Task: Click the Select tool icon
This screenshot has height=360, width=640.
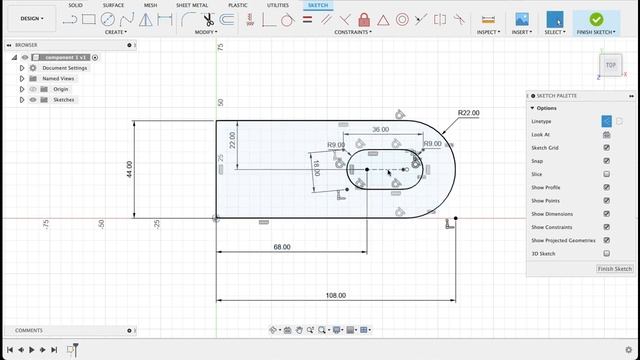Action: click(x=555, y=19)
